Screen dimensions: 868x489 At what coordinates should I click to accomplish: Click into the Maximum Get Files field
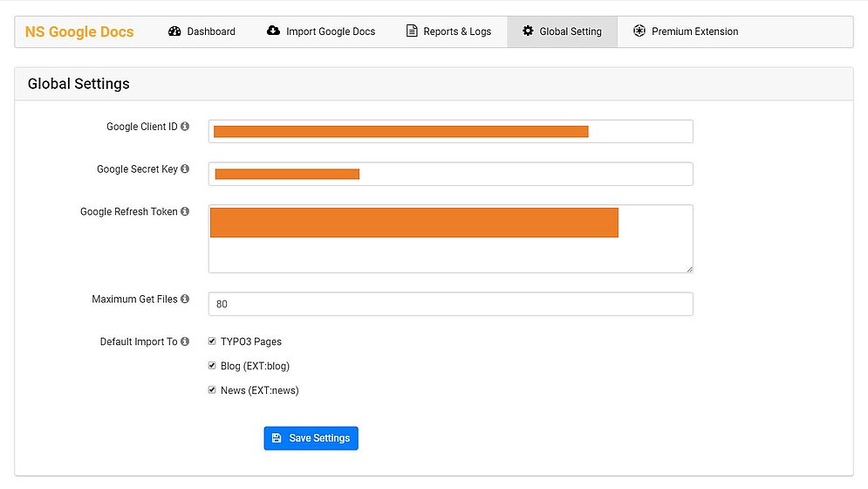(x=450, y=304)
